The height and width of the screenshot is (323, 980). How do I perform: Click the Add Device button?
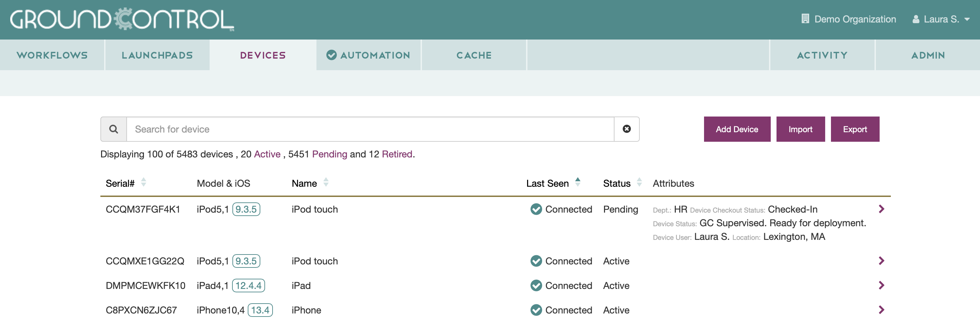[x=737, y=129]
